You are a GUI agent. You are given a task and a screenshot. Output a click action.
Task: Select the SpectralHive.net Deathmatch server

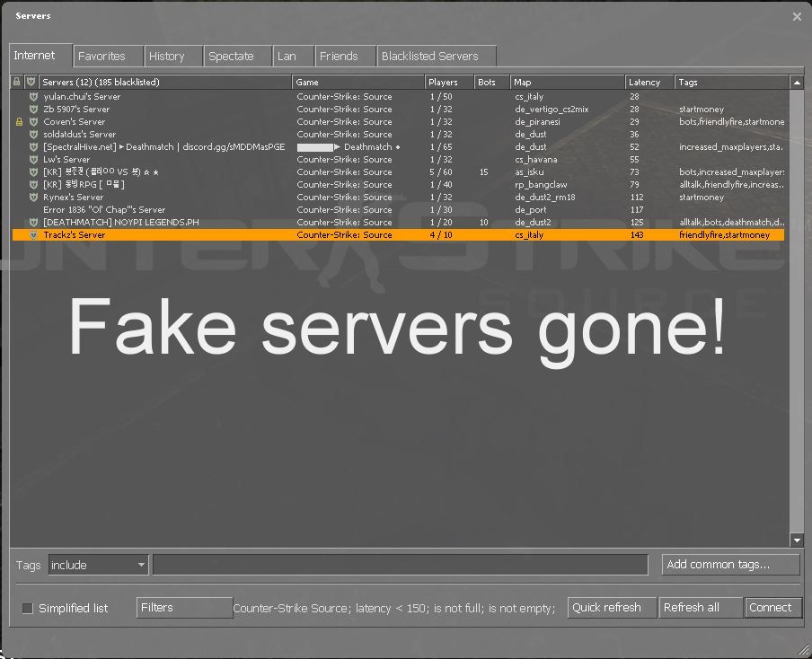pyautogui.click(x=398, y=147)
